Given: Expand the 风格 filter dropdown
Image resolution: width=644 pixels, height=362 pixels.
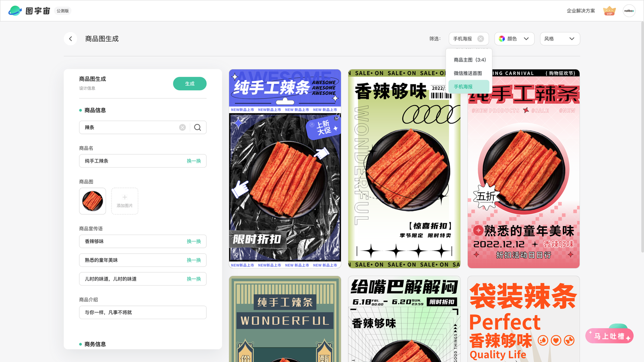Looking at the screenshot, I should pos(560,39).
